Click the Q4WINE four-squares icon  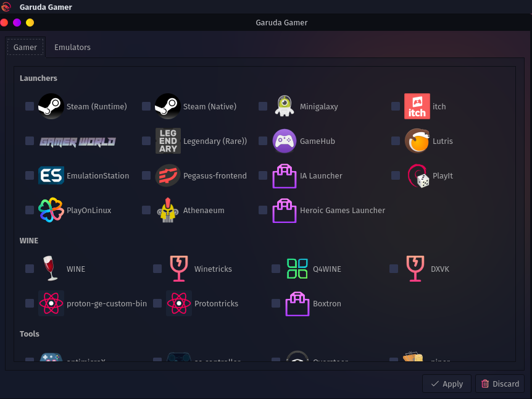(297, 269)
